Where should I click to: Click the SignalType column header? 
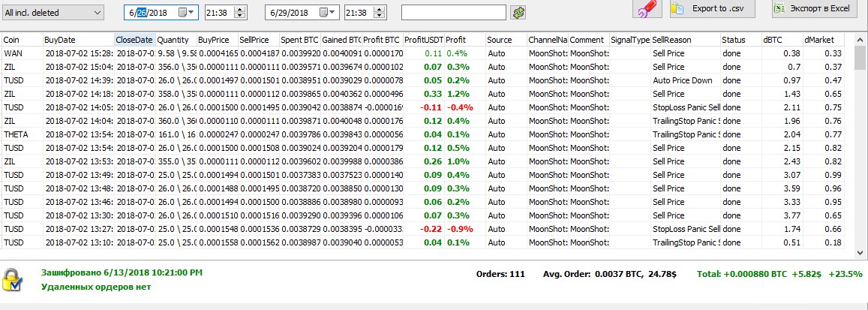pyautogui.click(x=630, y=40)
